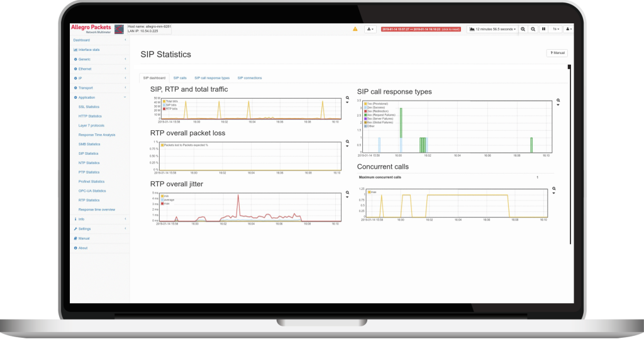Open the user account menu icon
This screenshot has width=644, height=344.
(x=569, y=29)
